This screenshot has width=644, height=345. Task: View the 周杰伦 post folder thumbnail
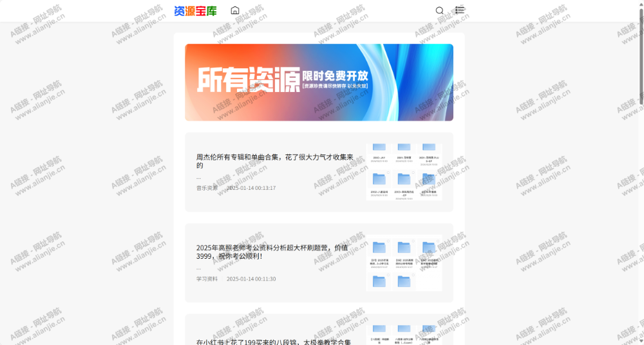coord(404,172)
